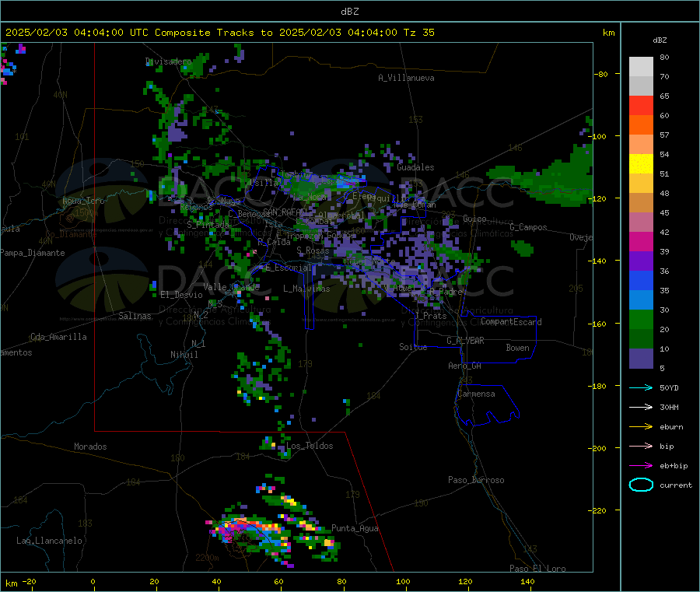700x592 pixels.
Task: Select the yellow 51 dBZ color swatch
Action: point(641,164)
